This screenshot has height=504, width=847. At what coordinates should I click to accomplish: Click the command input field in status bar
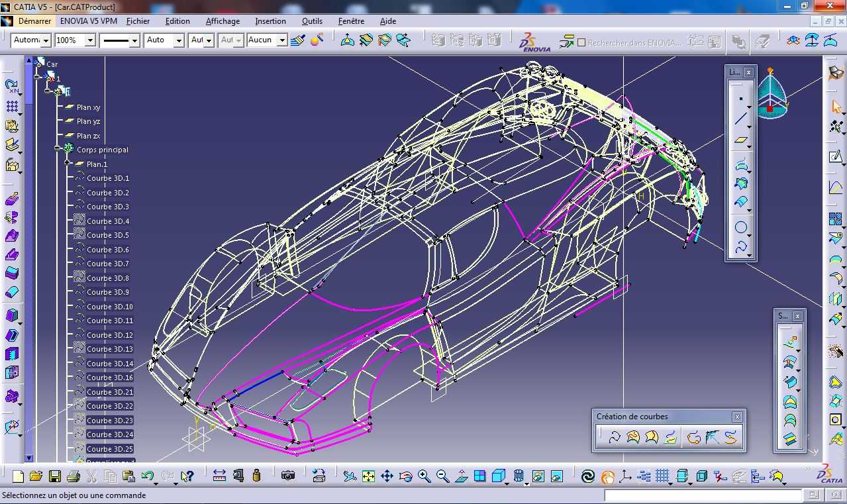tap(703, 495)
